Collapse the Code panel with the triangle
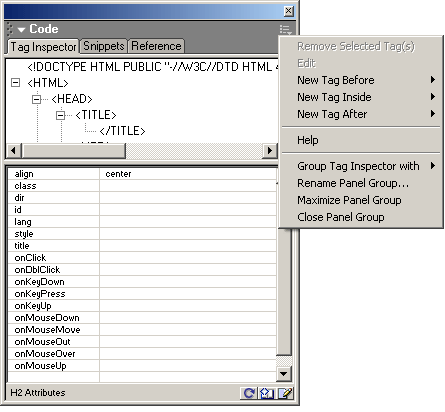The image size is (445, 412). coord(21,30)
